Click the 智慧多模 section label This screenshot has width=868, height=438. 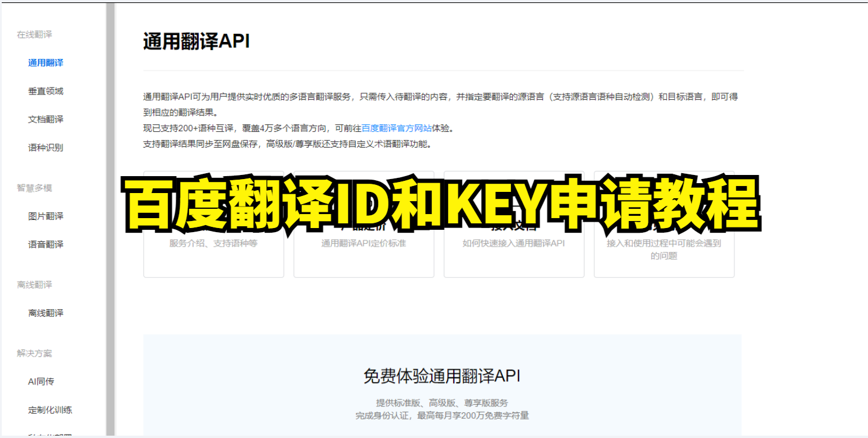point(34,188)
